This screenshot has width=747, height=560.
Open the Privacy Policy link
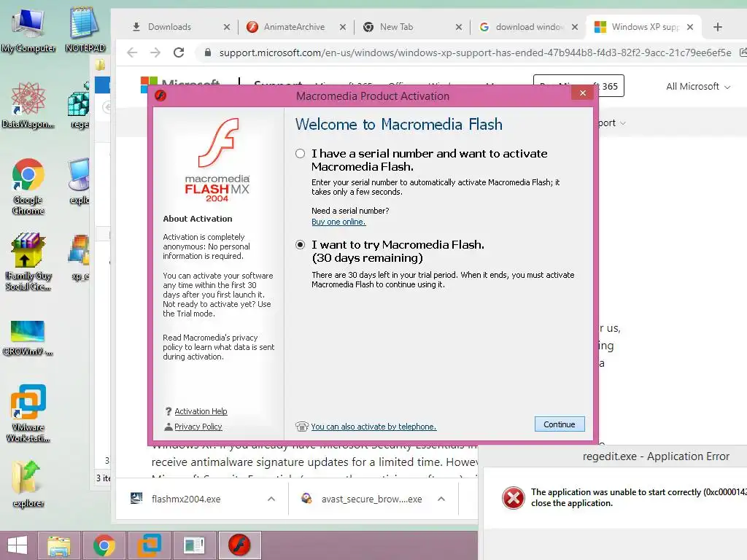click(x=198, y=427)
